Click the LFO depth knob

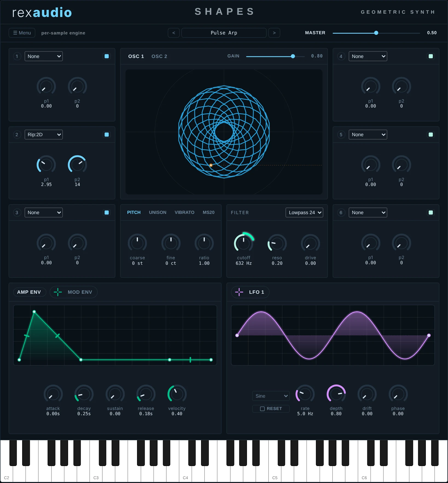coord(336,394)
